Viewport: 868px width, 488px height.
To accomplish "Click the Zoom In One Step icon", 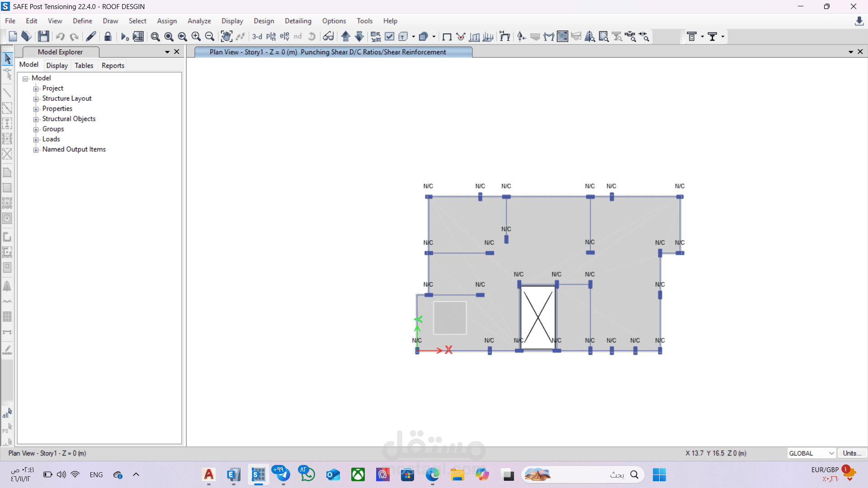I will [x=196, y=37].
